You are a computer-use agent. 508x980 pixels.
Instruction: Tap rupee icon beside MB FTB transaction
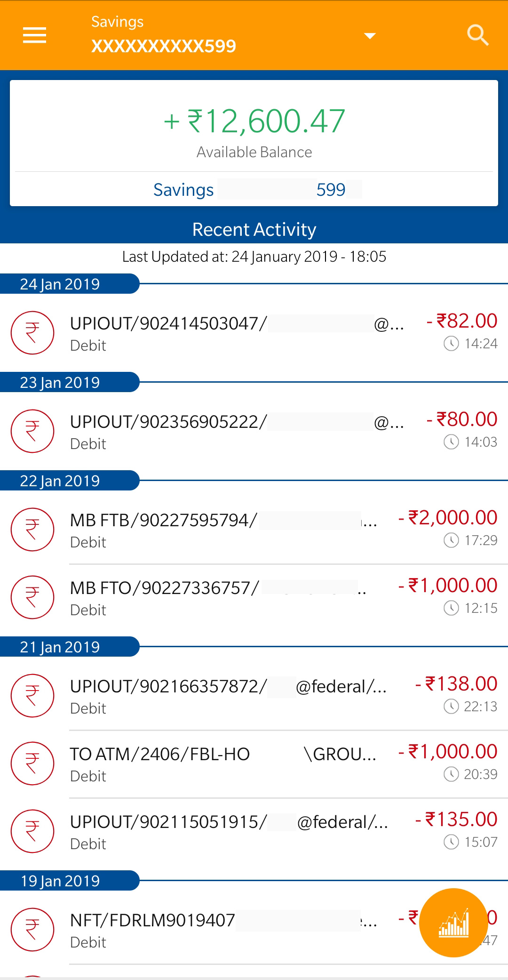(x=32, y=530)
